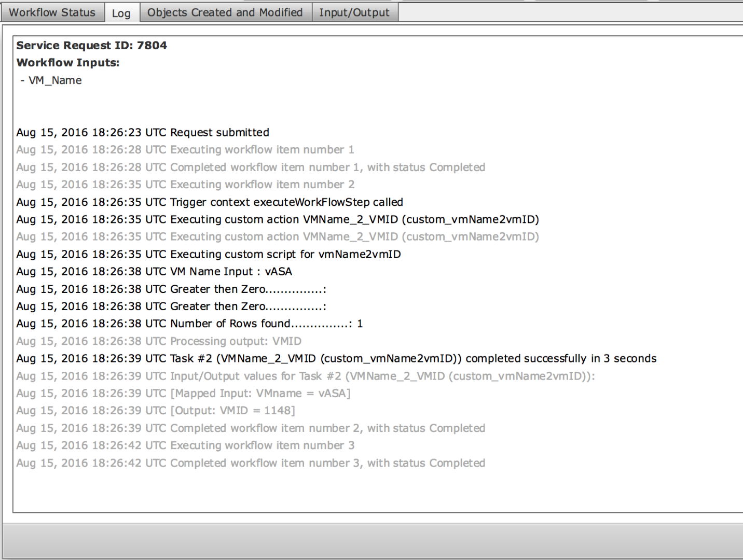
Task: Click black Executing custom action VMName_2_VMID line
Action: tap(278, 219)
